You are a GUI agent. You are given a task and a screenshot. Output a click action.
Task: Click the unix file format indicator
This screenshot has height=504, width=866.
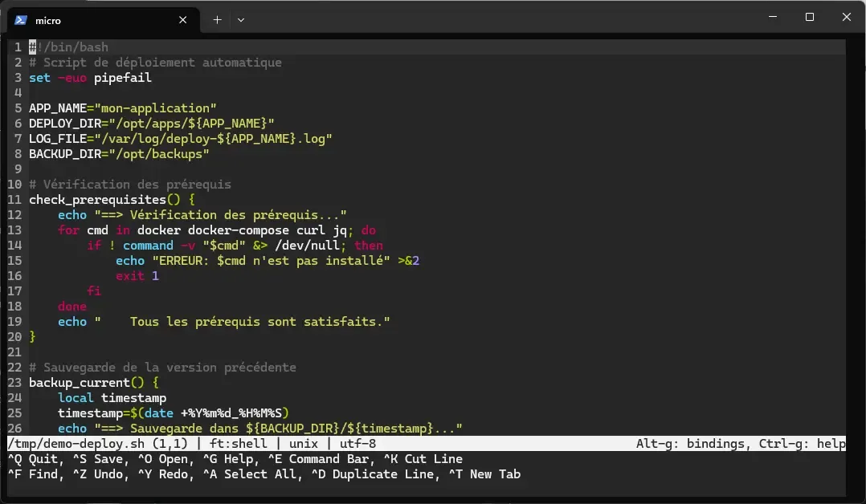tap(302, 444)
